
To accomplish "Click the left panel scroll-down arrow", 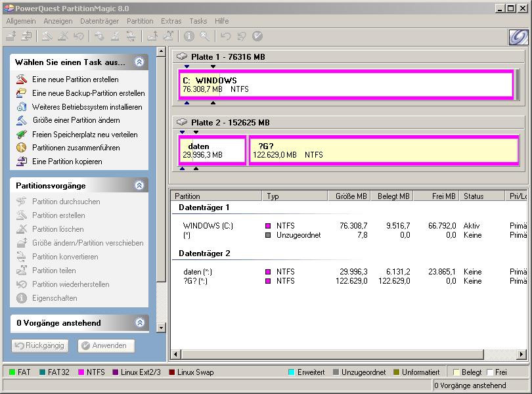I will click(x=161, y=328).
